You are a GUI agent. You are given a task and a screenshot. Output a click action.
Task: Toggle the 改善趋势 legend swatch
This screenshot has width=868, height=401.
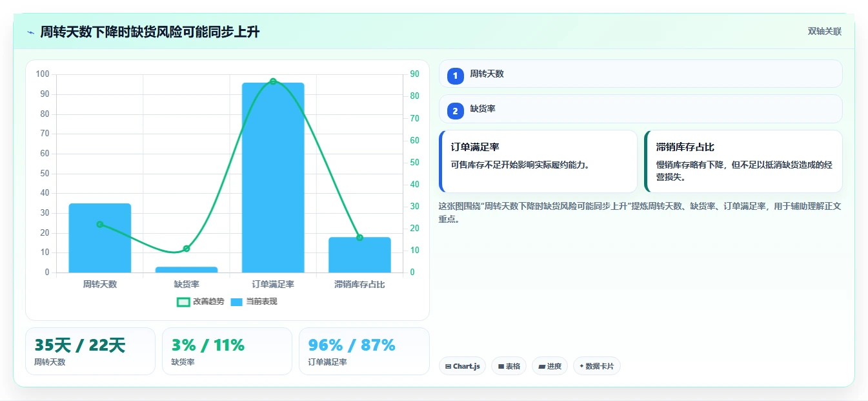pyautogui.click(x=183, y=302)
